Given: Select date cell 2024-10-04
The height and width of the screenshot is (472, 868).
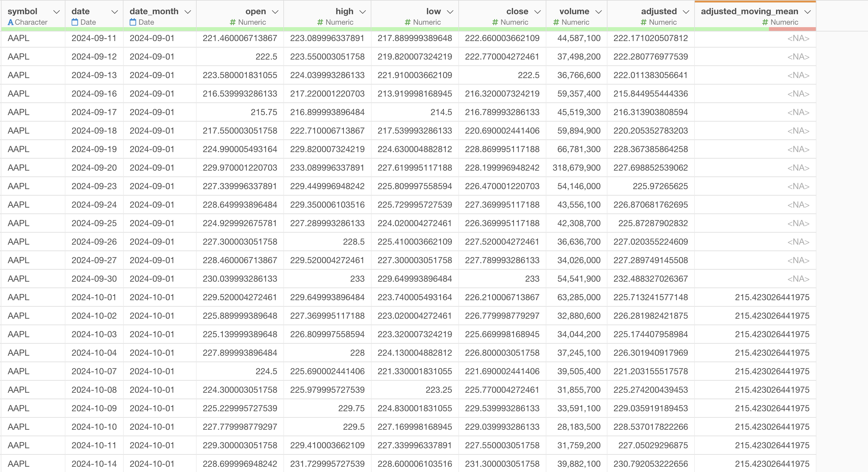Looking at the screenshot, I should tap(94, 353).
